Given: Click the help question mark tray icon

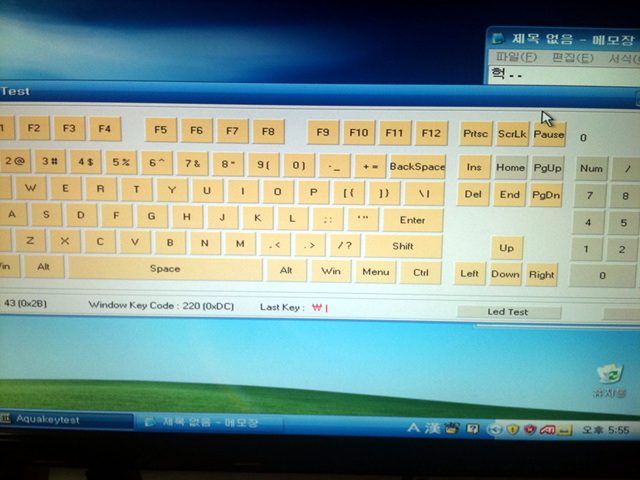Looking at the screenshot, I should coord(473,429).
